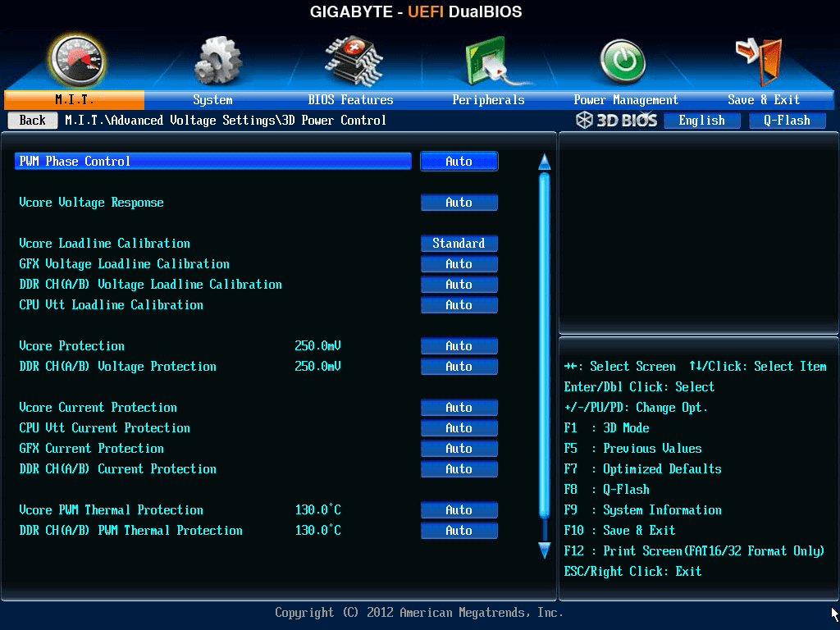Click the breadcrumb path 3D Power Control
Screen dimensions: 840x630
(334, 120)
